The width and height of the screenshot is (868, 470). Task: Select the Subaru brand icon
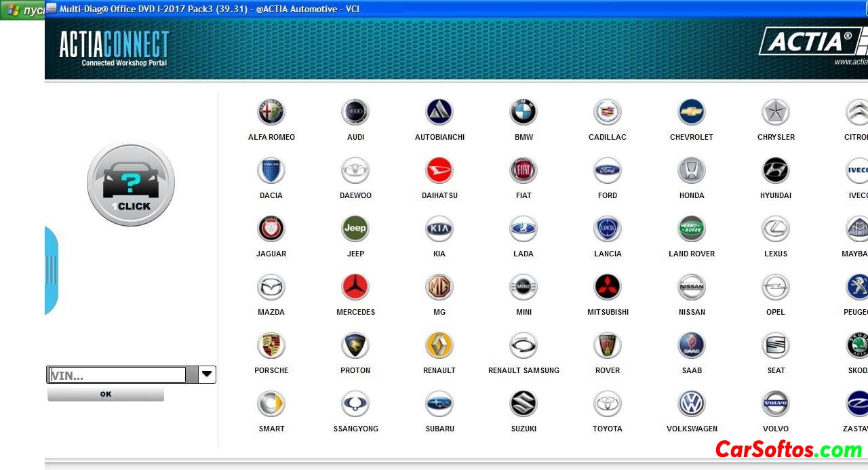tap(439, 404)
